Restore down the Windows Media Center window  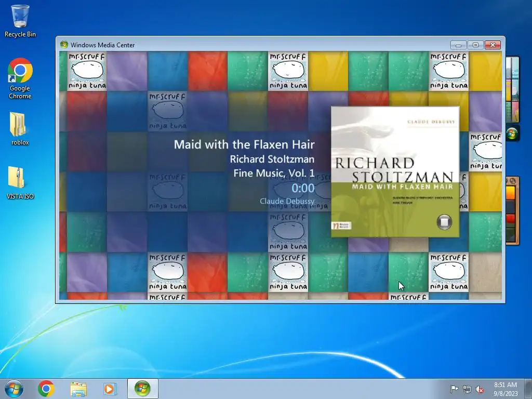475,45
